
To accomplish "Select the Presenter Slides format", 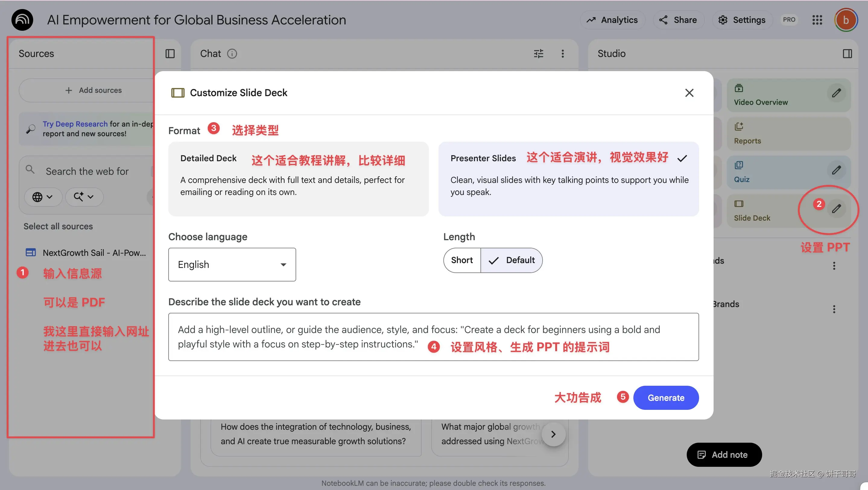I will pos(569,179).
